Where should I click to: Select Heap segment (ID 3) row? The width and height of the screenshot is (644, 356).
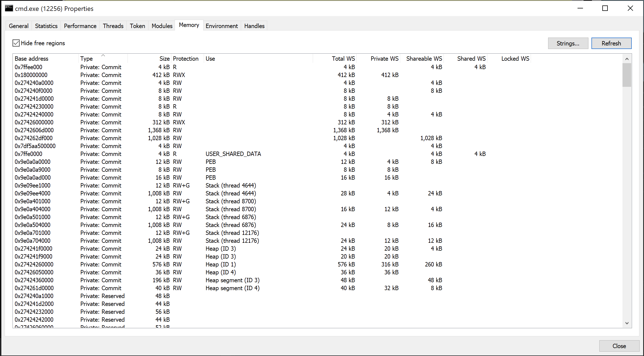232,280
